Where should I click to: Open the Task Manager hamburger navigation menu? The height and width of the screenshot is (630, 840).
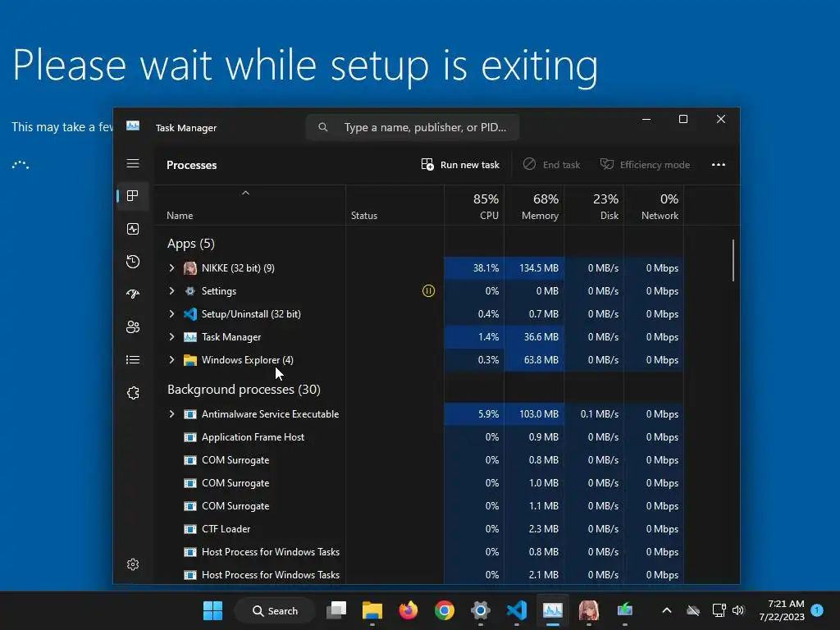[133, 163]
